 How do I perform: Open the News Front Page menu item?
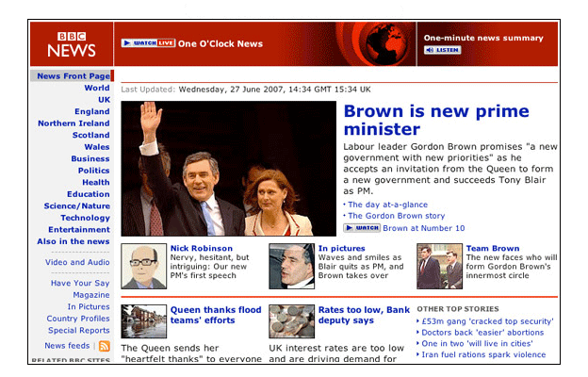pyautogui.click(x=73, y=76)
